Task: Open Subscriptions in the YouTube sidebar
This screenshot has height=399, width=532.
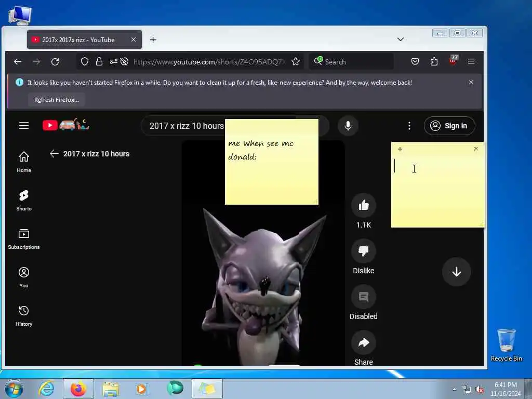Action: [x=24, y=239]
